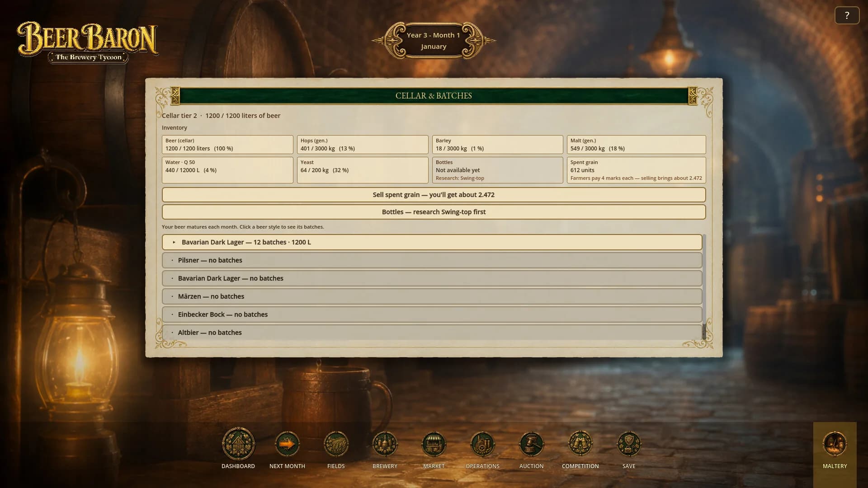Click the Beer Baron logo
This screenshot has width=868, height=488.
(88, 42)
